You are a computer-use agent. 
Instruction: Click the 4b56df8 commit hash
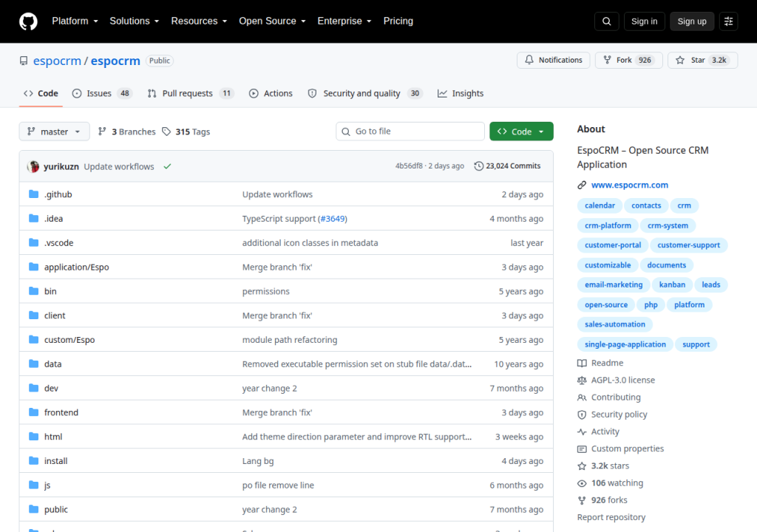coord(409,166)
